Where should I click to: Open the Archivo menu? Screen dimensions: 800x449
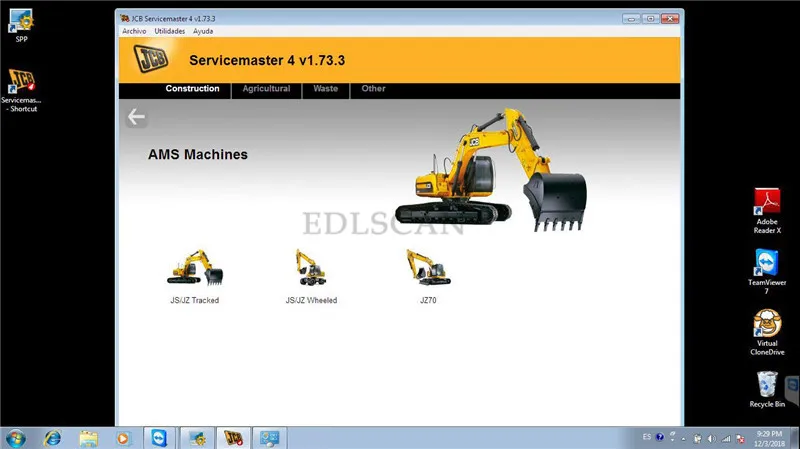(134, 31)
